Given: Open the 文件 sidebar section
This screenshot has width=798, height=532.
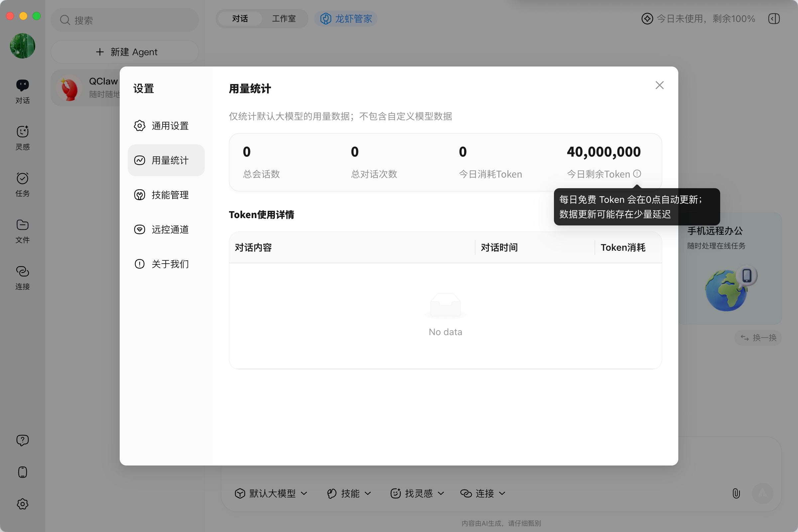Looking at the screenshot, I should click(x=22, y=230).
